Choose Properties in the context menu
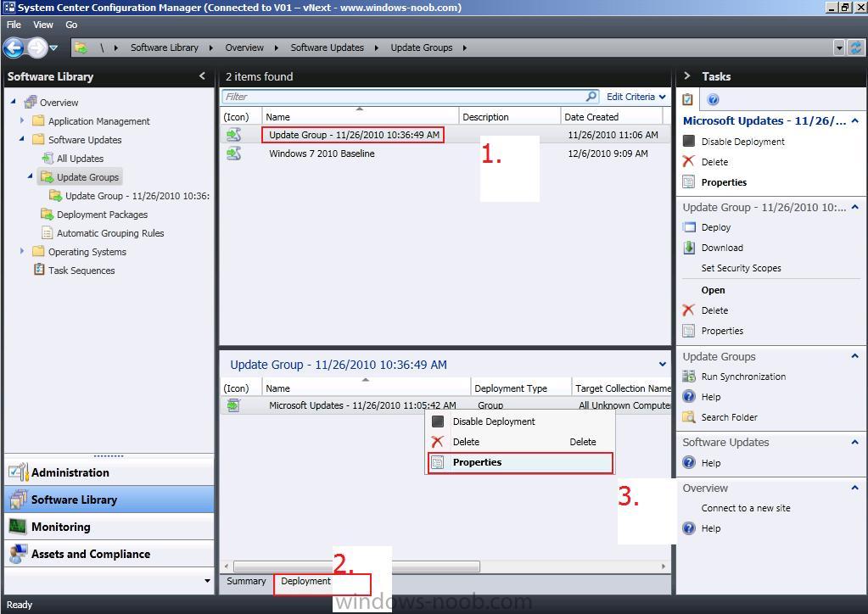Screen dimensions: 868x614 520,462
